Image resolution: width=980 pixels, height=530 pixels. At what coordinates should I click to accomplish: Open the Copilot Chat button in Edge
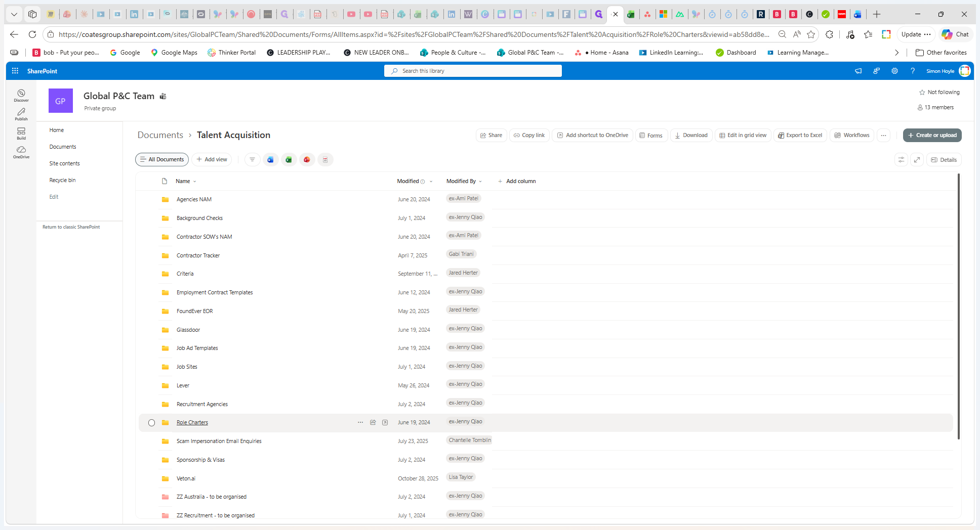(955, 34)
